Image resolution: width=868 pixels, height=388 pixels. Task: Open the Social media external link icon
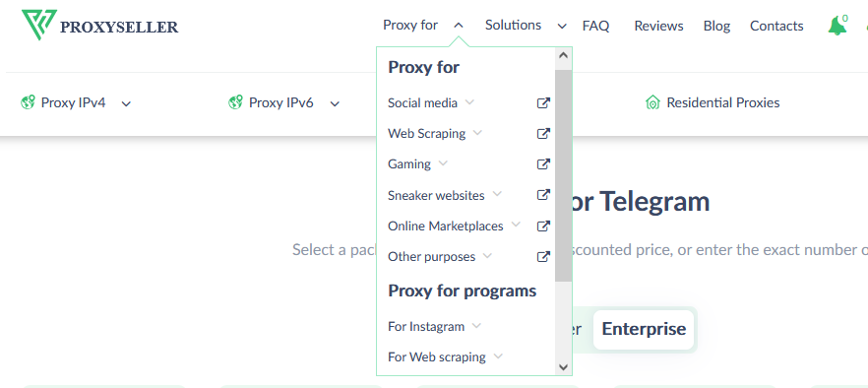(543, 102)
